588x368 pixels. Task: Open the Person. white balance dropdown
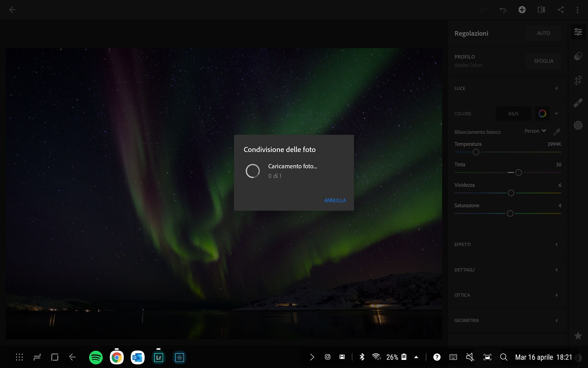[535, 131]
